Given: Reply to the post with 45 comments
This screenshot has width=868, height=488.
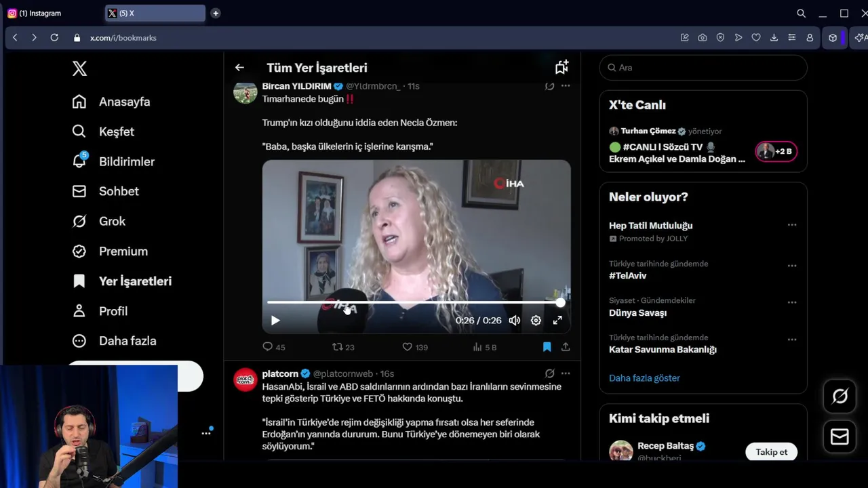Looking at the screenshot, I should coord(273,347).
